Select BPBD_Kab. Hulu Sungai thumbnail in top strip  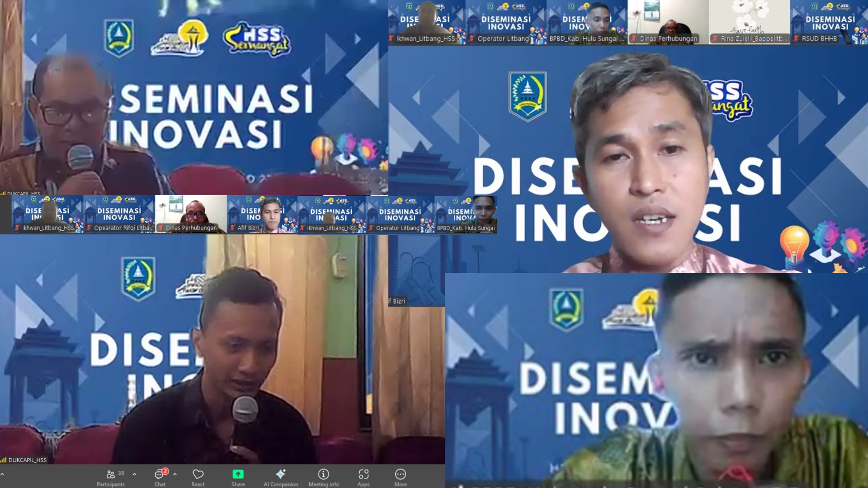click(x=587, y=22)
